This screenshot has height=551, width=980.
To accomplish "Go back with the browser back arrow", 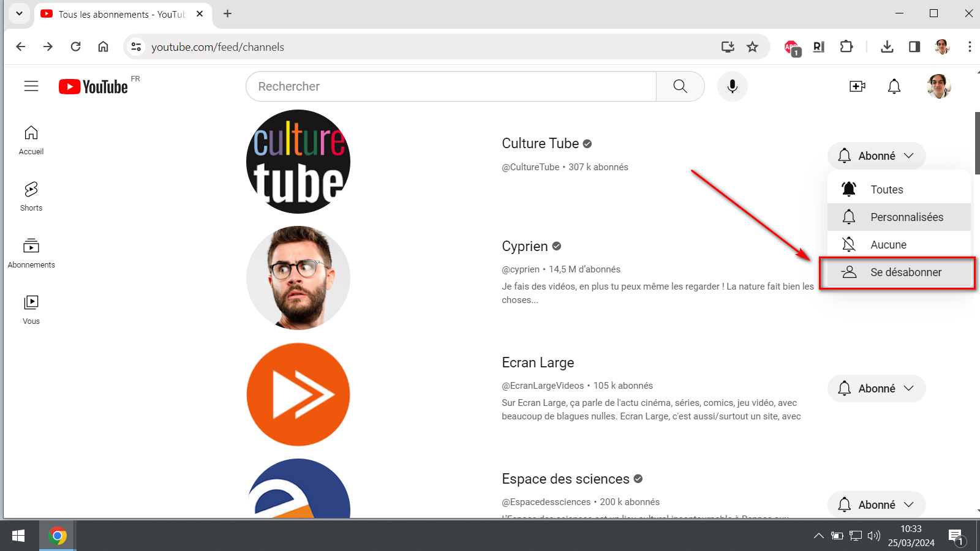I will pos(21,47).
